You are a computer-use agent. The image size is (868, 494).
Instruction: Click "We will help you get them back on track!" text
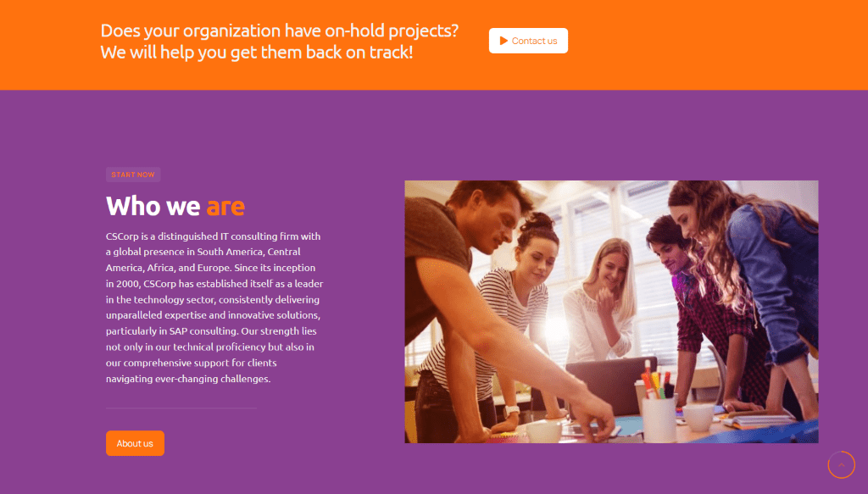(x=256, y=53)
